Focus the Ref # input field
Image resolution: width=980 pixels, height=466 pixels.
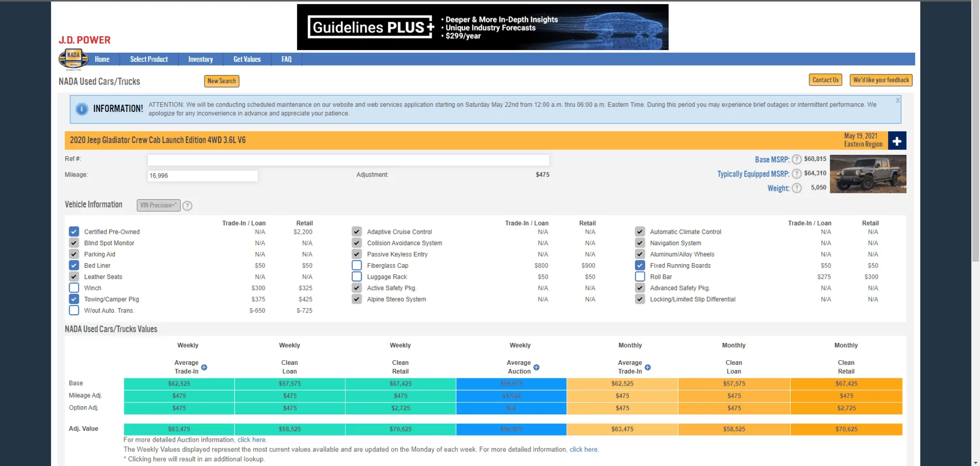pos(348,160)
